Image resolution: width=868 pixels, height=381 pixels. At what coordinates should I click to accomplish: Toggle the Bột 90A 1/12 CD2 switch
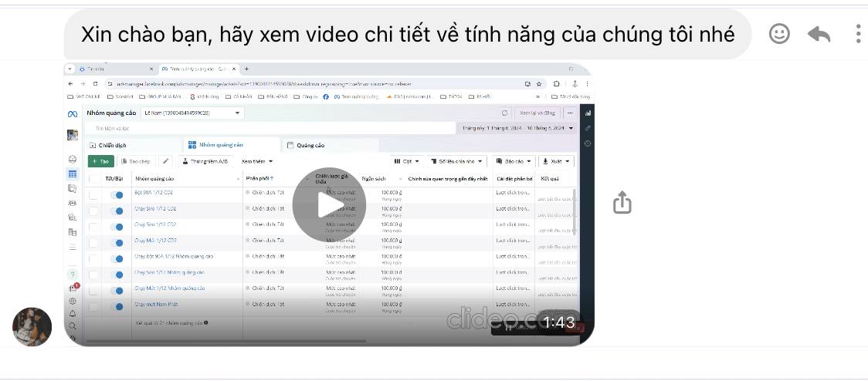coord(117,193)
